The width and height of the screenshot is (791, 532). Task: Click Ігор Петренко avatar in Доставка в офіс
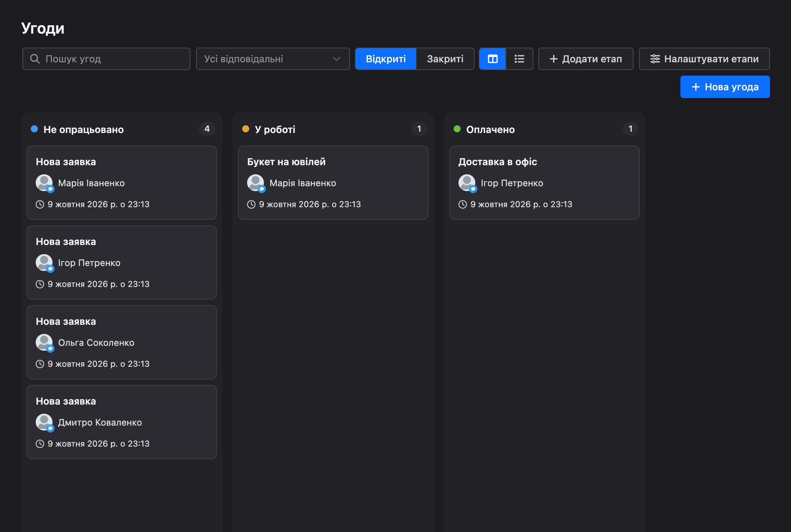click(467, 183)
